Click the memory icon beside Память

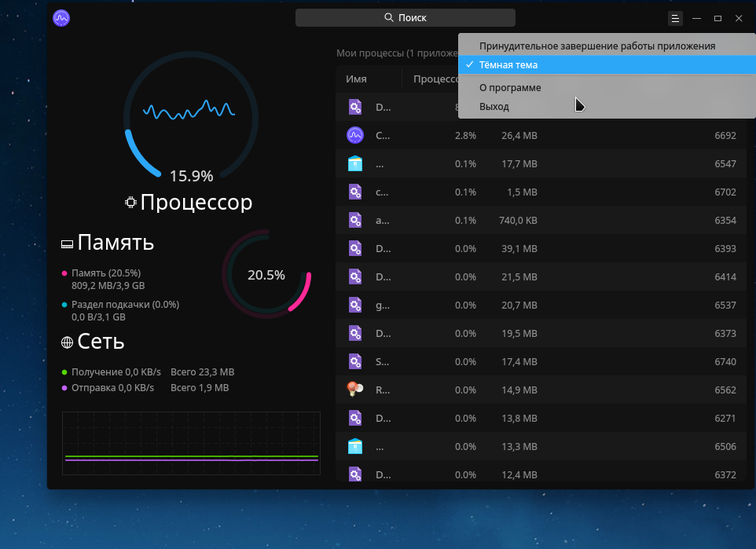[x=67, y=244]
